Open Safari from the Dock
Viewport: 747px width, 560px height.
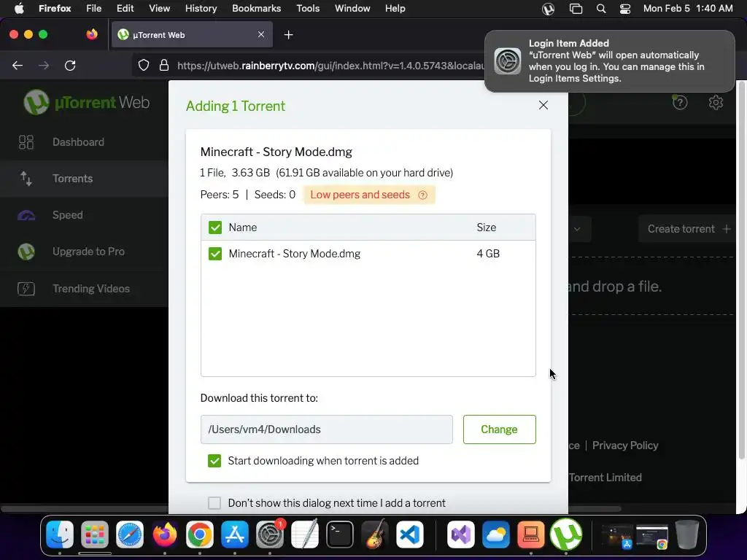coord(130,534)
